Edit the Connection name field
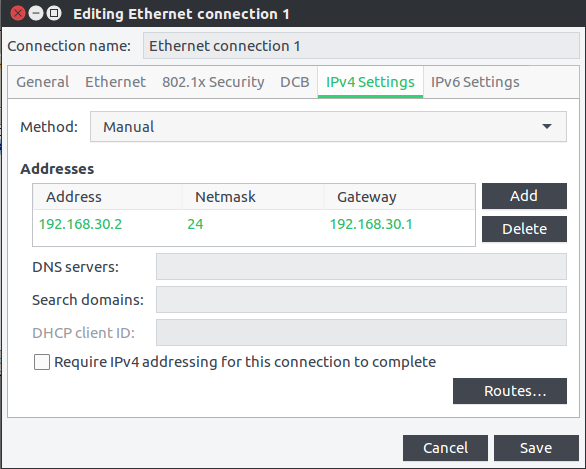 tap(361, 46)
